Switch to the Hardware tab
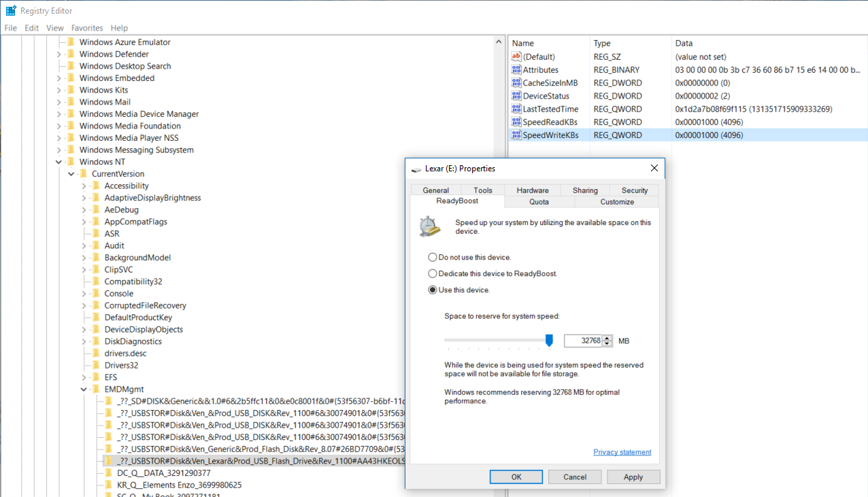The width and height of the screenshot is (868, 497). point(532,190)
